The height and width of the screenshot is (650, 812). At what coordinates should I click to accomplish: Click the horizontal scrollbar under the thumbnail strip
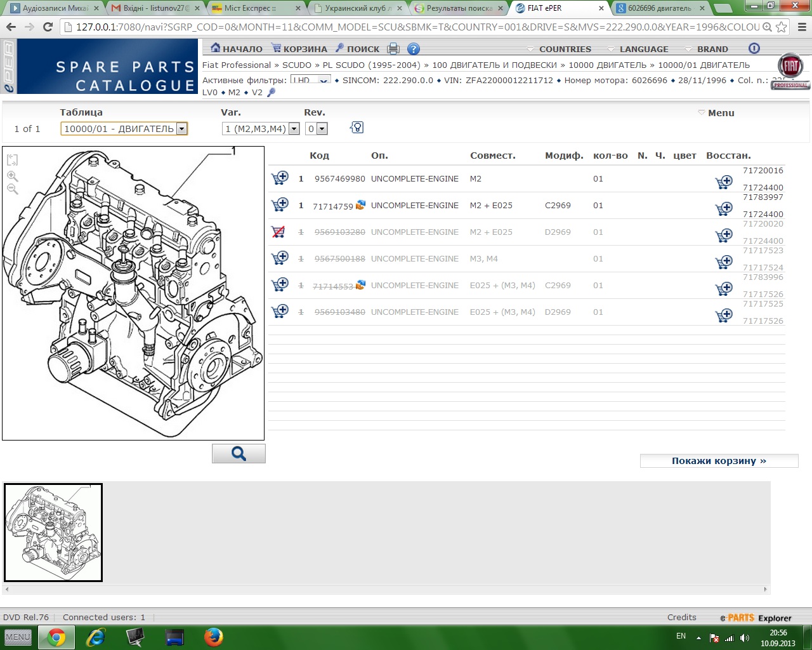point(386,590)
